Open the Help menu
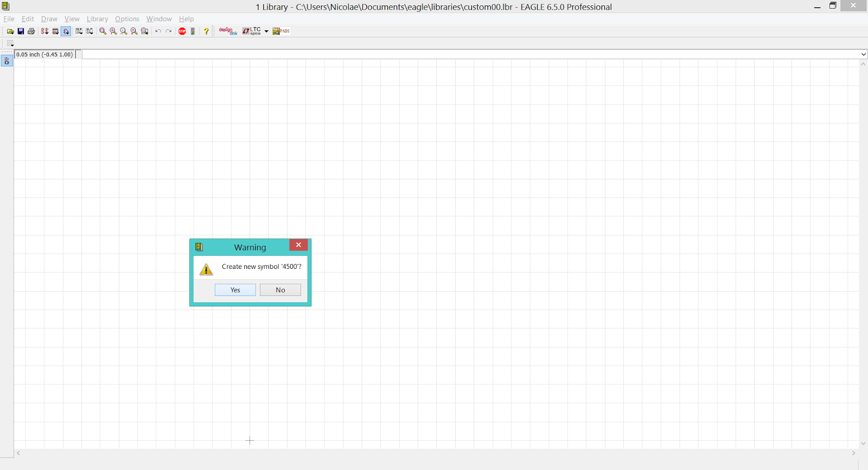 [187, 19]
